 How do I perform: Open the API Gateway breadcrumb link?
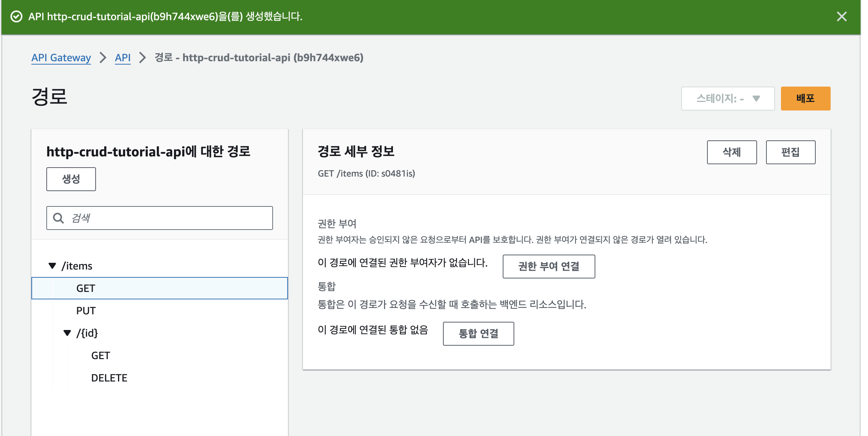coord(61,57)
